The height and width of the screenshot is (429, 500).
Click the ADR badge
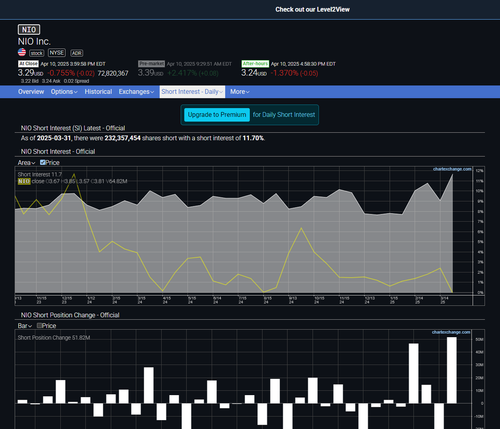(x=77, y=53)
